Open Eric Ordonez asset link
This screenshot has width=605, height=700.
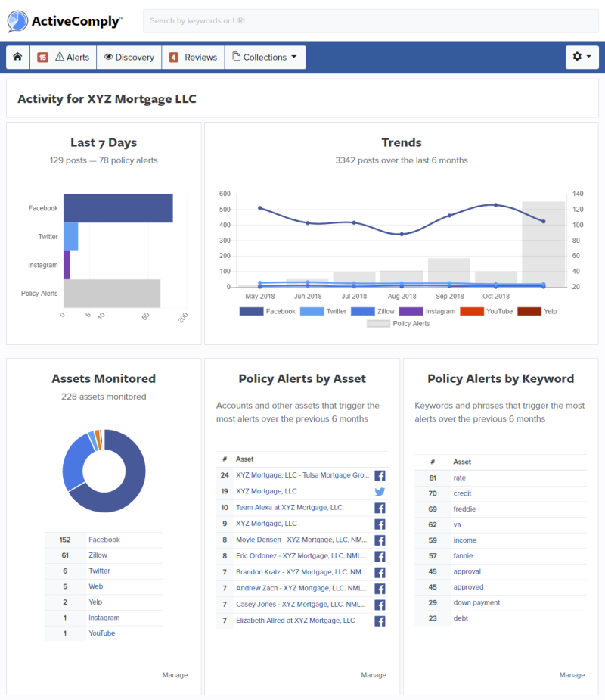click(301, 555)
